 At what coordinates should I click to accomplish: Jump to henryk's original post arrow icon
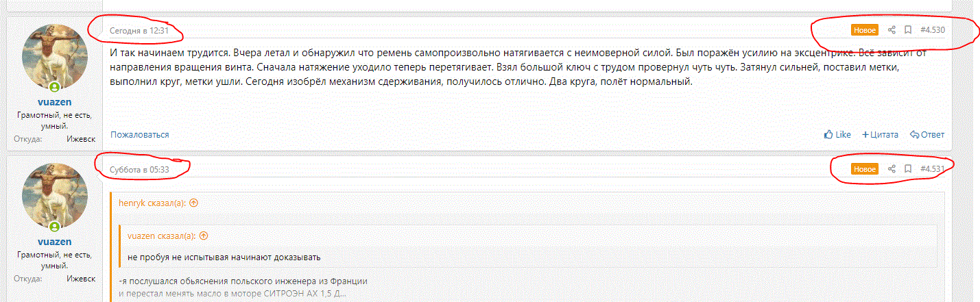coord(193,203)
